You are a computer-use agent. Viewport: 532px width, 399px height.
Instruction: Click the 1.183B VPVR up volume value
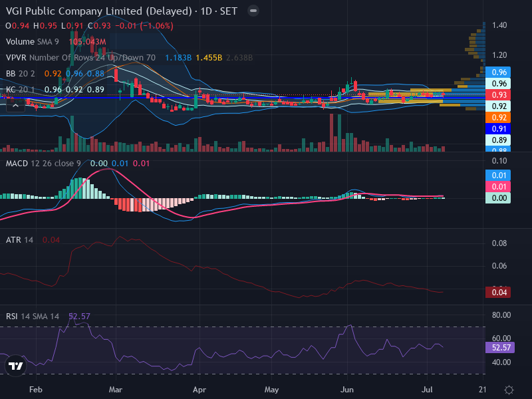coord(178,58)
